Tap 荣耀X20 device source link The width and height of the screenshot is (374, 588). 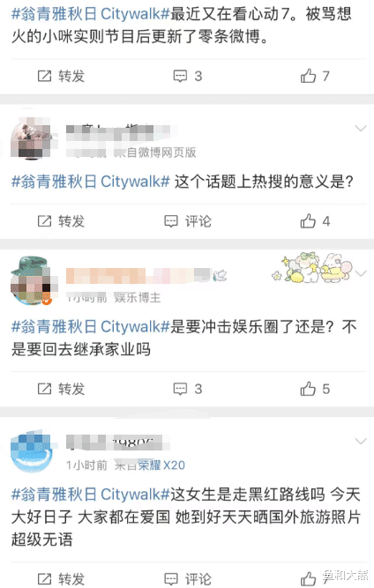click(161, 465)
